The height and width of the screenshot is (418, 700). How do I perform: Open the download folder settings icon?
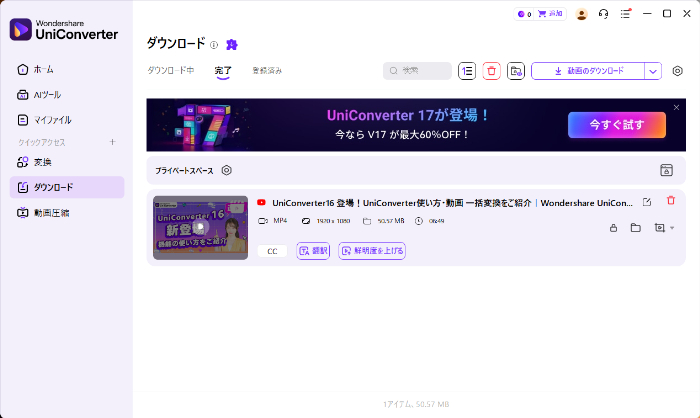pyautogui.click(x=516, y=71)
